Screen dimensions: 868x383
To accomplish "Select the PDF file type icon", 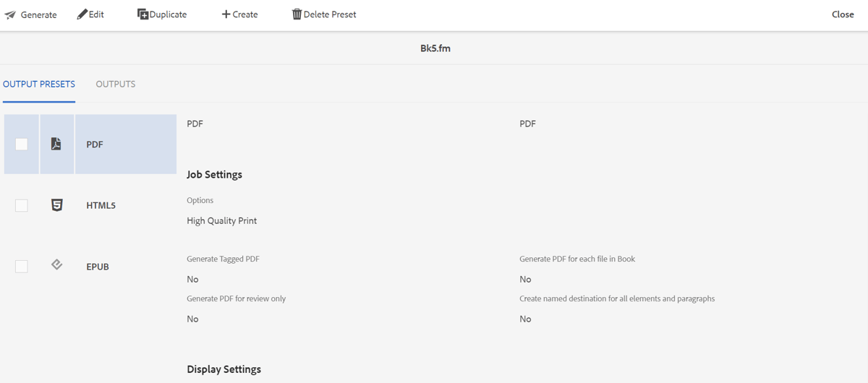I will point(56,144).
